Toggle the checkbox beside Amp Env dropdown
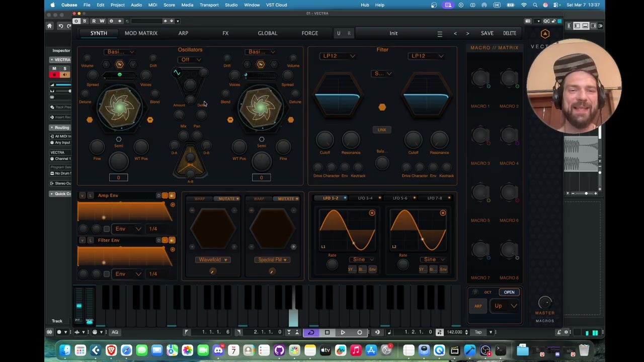 (107, 229)
